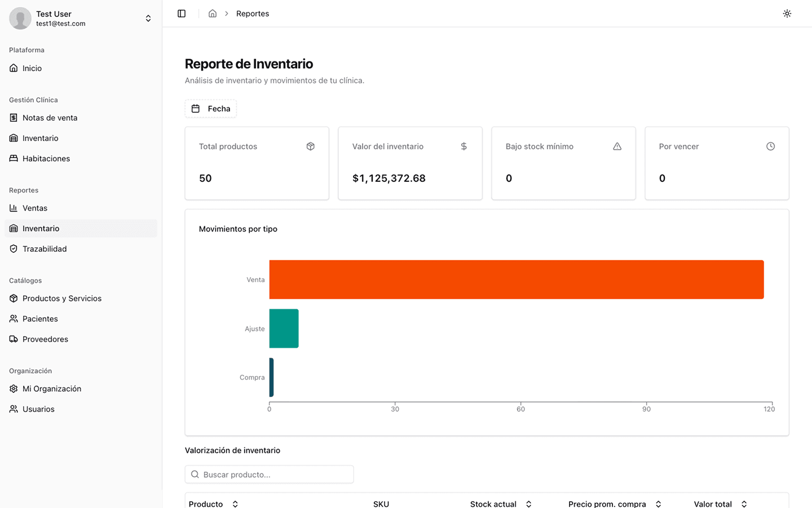Viewport: 812px width, 508px height.
Task: Click the orange Venta bar in chart
Action: pos(516,279)
